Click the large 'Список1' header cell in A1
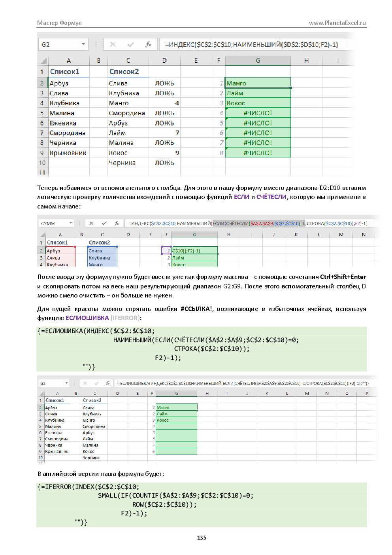392x555 pixels. 68,72
